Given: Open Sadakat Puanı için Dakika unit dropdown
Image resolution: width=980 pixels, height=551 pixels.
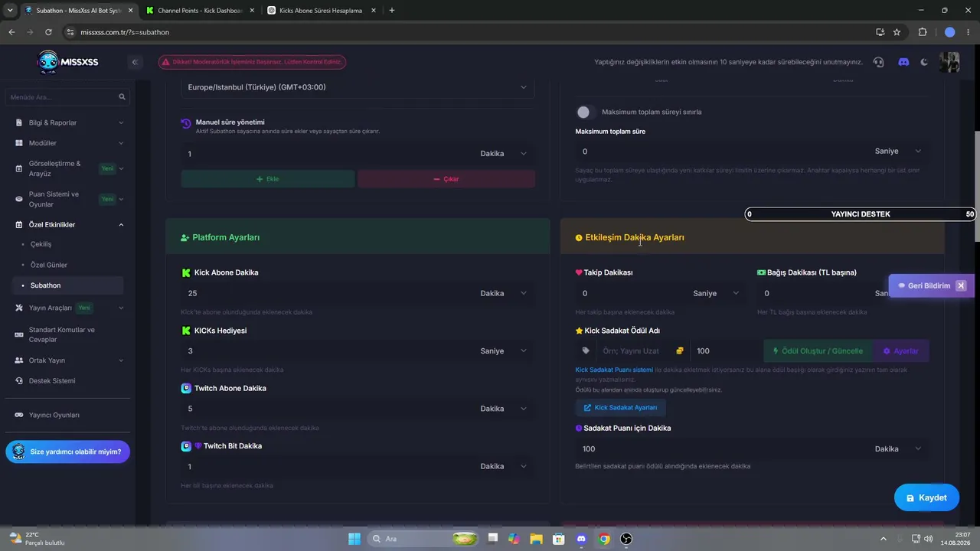Looking at the screenshot, I should 898,448.
